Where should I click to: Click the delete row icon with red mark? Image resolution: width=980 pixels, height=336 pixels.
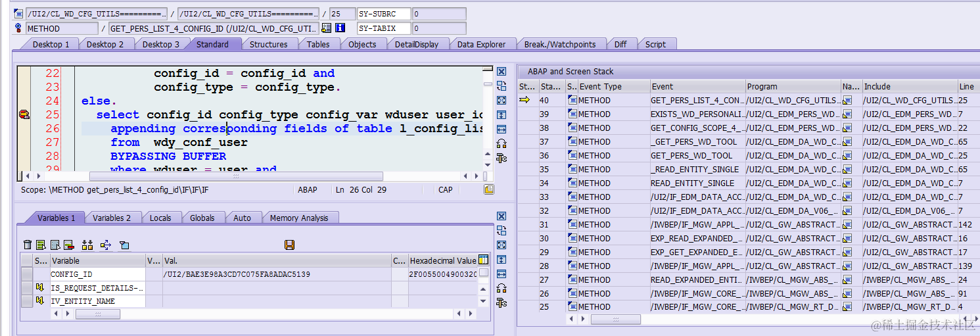click(x=68, y=245)
